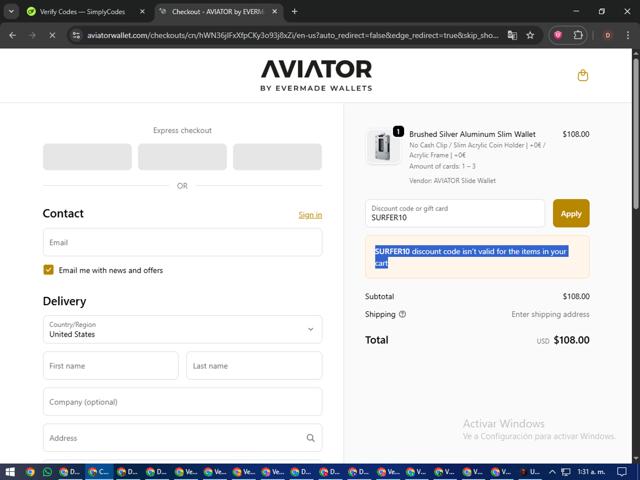Image resolution: width=640 pixels, height=480 pixels.
Task: Click the browser address bar URL
Action: pyautogui.click(x=292, y=36)
